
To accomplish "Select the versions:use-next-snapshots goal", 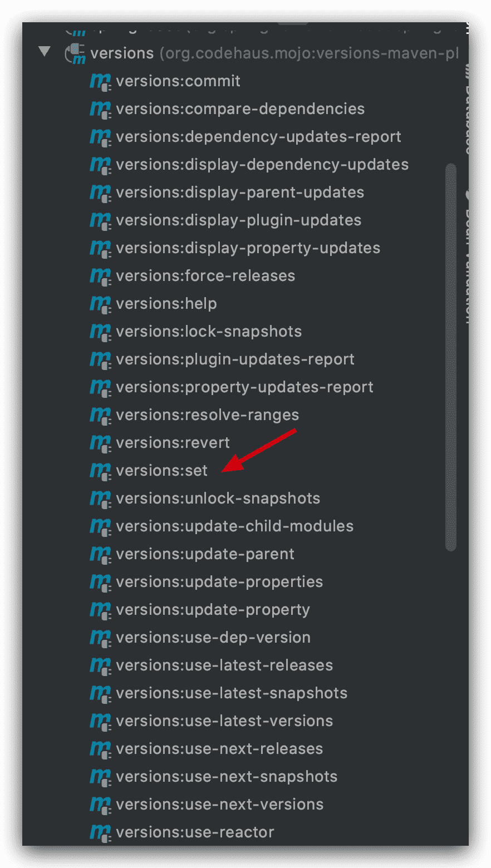I will tap(227, 777).
